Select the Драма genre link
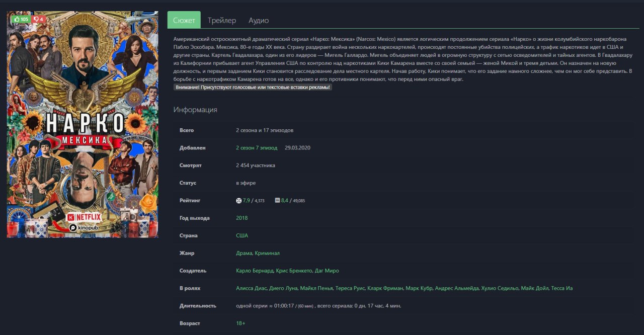Viewport: 644px width, 335px height. pos(244,253)
